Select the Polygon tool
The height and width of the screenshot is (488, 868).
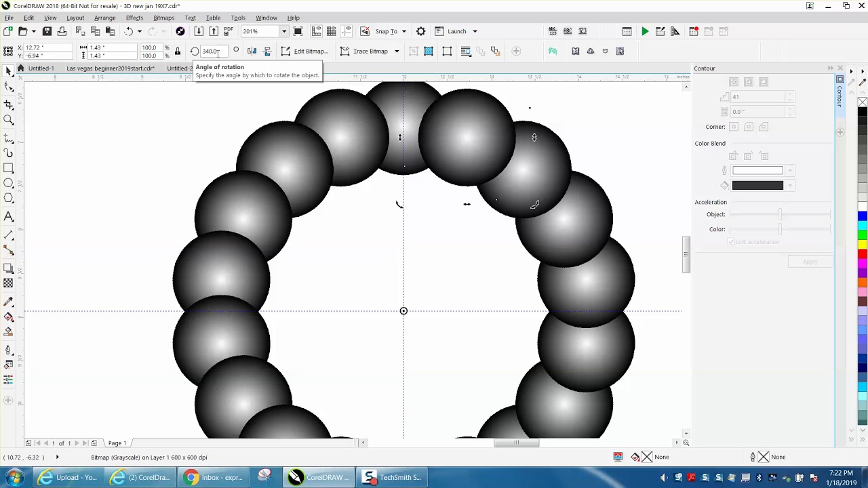coord(8,198)
